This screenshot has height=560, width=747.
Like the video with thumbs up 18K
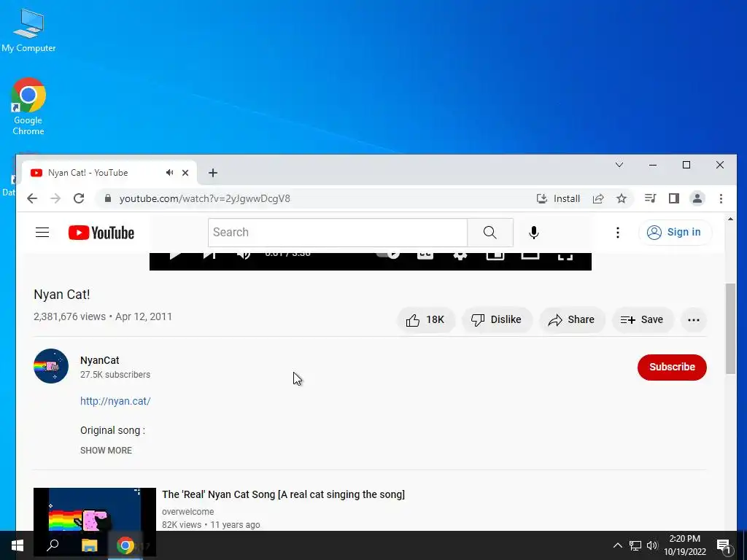pyautogui.click(x=425, y=319)
